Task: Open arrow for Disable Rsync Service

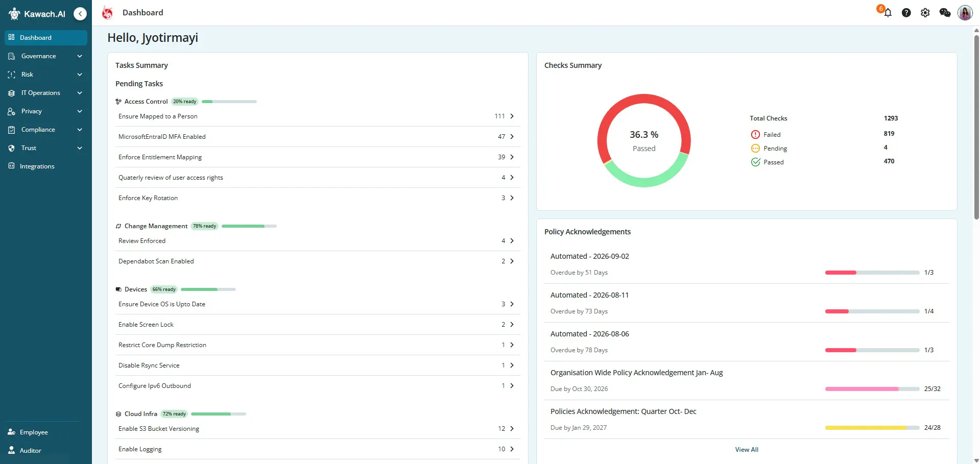Action: pyautogui.click(x=512, y=365)
